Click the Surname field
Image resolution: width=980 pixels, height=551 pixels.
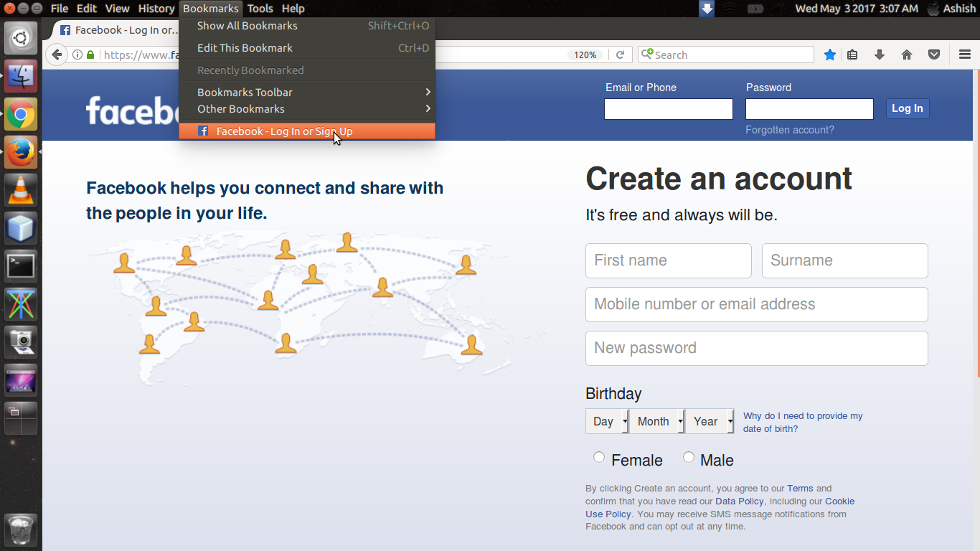pyautogui.click(x=845, y=260)
